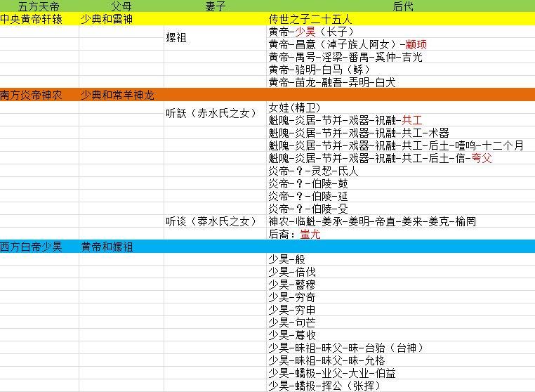Click the cell 少典和常羊神龙

point(121,95)
